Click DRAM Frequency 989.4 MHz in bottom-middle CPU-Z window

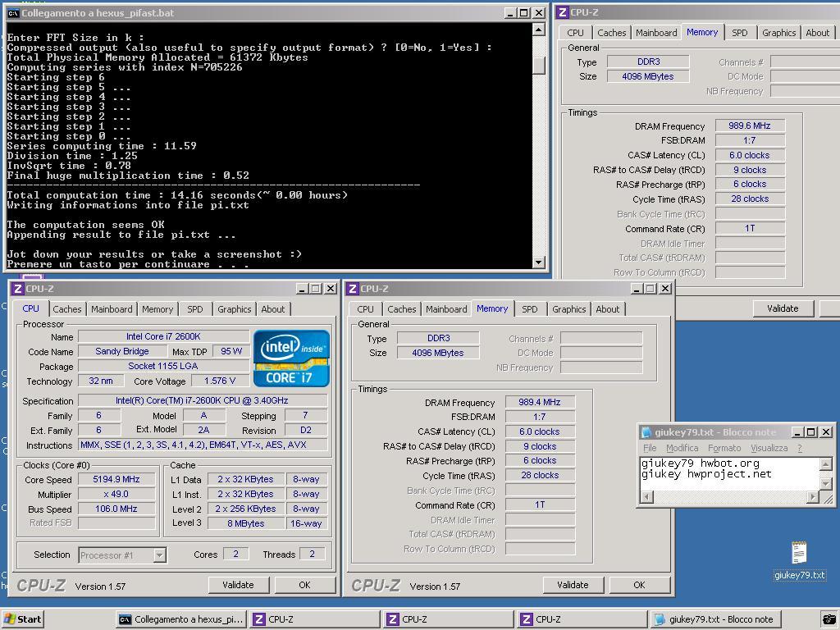[540, 402]
